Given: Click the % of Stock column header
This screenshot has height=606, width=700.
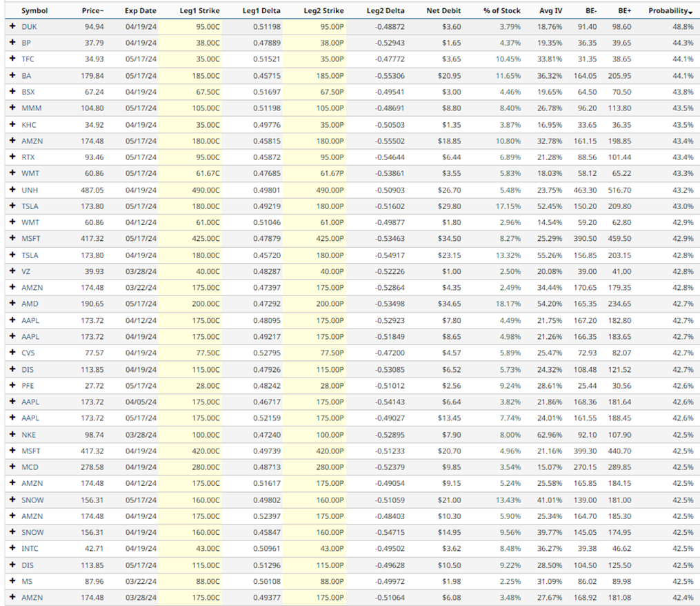Looking at the screenshot, I should [x=502, y=11].
